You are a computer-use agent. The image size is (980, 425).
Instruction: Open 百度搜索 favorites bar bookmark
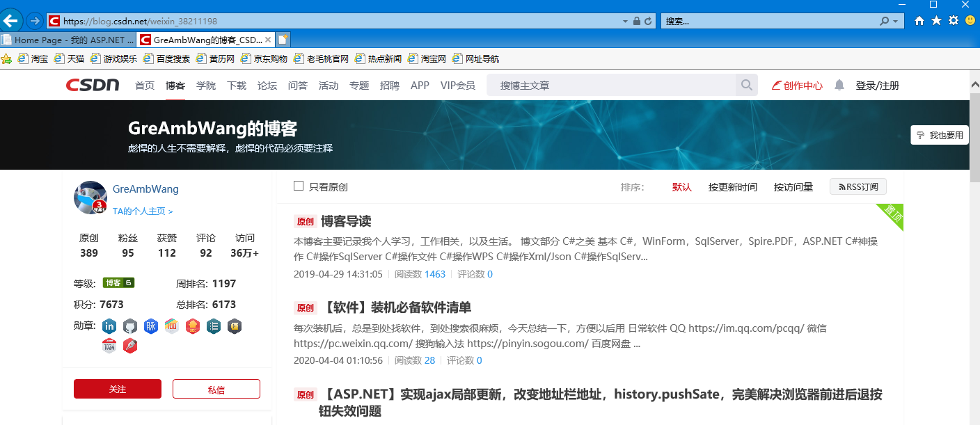tap(166, 58)
